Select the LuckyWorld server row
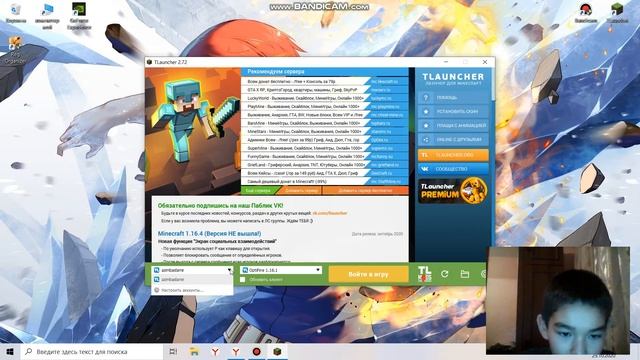 pos(324,98)
